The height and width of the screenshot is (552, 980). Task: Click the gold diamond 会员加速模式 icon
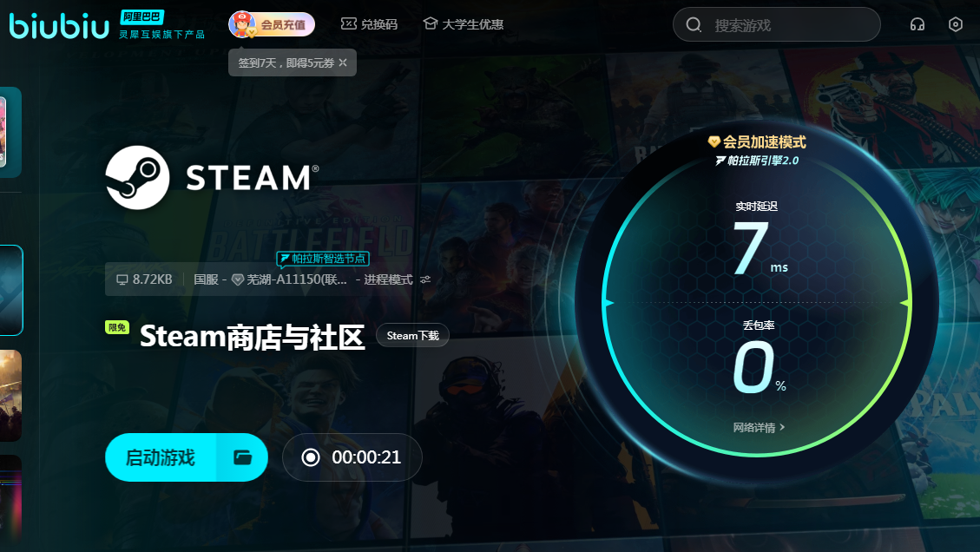[714, 142]
